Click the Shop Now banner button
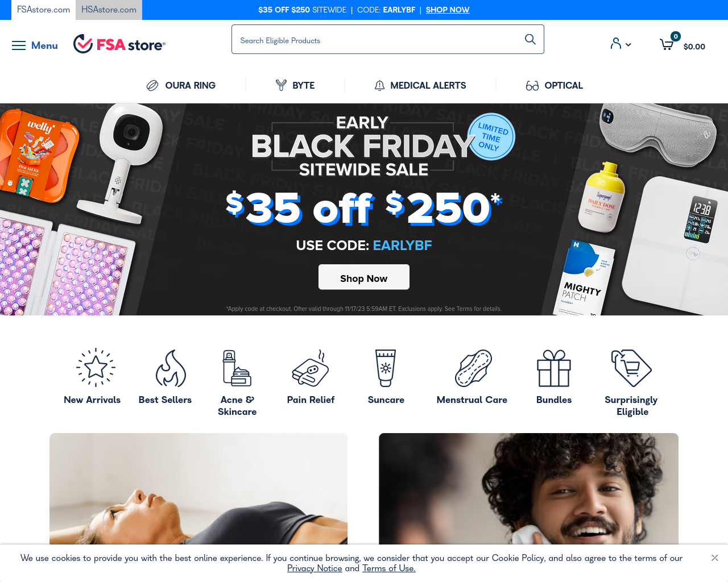Screen dimensions: 728x582 [x=364, y=277]
